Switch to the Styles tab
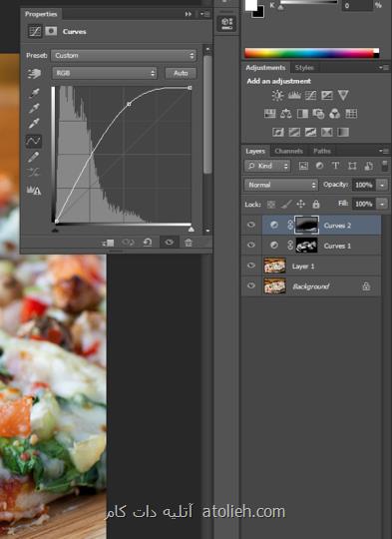Image resolution: width=392 pixels, height=539 pixels. tap(304, 68)
